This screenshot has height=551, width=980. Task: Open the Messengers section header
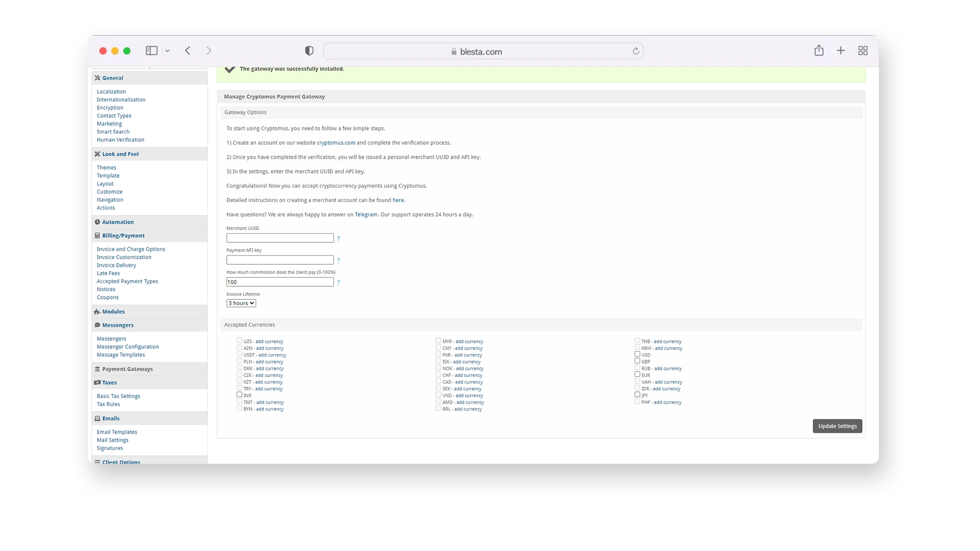coord(118,325)
